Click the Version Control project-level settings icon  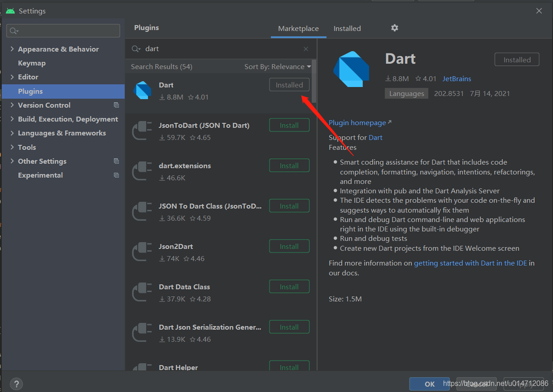116,105
